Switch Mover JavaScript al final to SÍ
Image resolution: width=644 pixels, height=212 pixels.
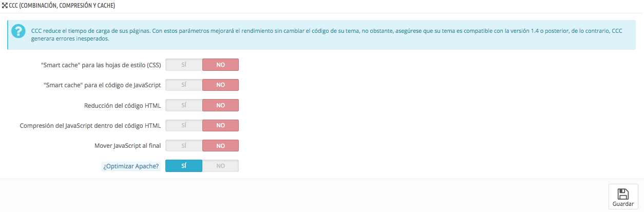pos(184,146)
